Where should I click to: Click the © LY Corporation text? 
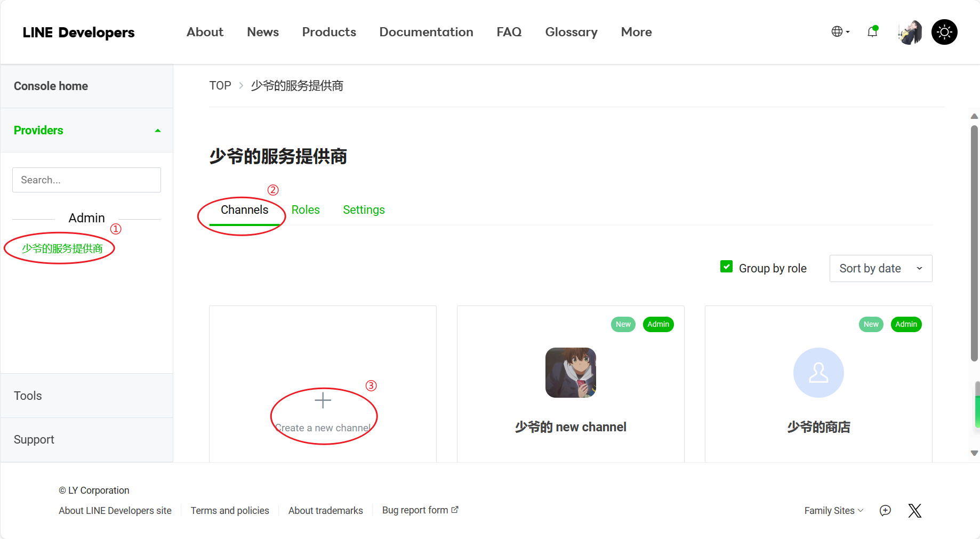pyautogui.click(x=94, y=490)
